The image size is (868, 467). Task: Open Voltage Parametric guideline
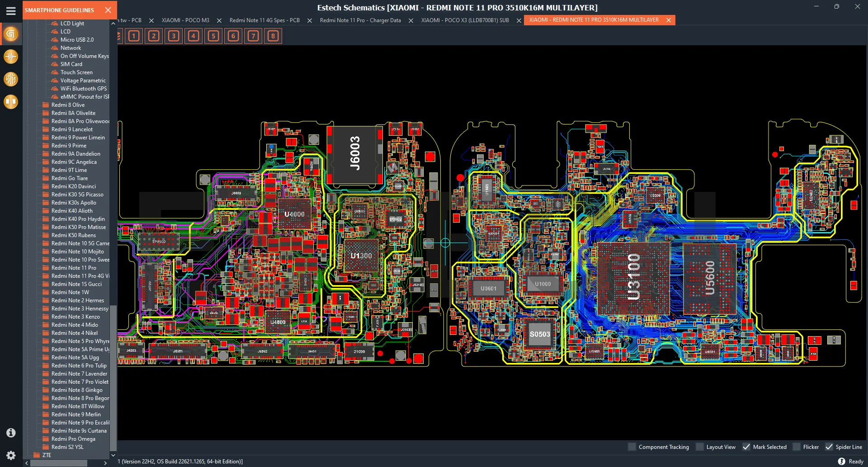point(83,81)
